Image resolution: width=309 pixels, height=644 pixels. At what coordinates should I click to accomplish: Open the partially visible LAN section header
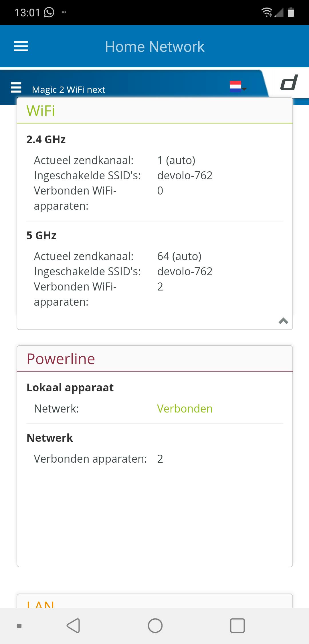click(x=41, y=604)
